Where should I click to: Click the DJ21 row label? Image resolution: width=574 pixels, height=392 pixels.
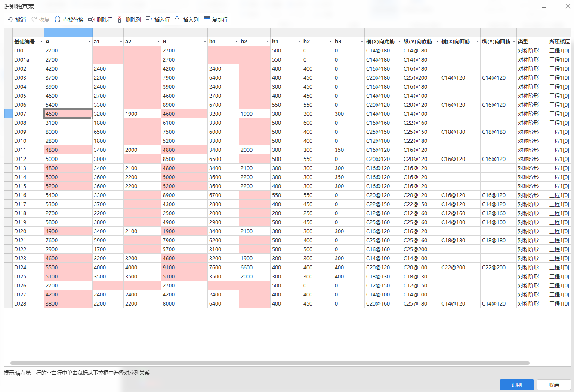[28, 241]
